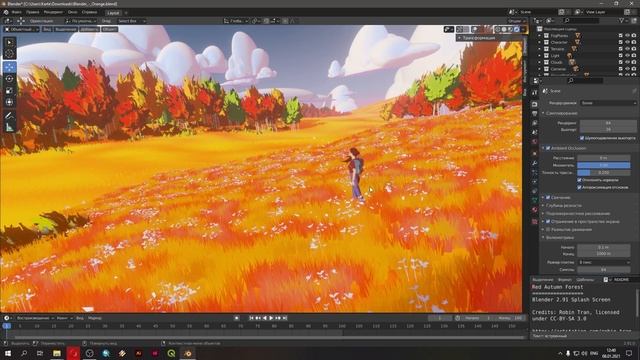Open Blender from the Windows taskbar
This screenshot has width=640, height=360.
point(188,353)
